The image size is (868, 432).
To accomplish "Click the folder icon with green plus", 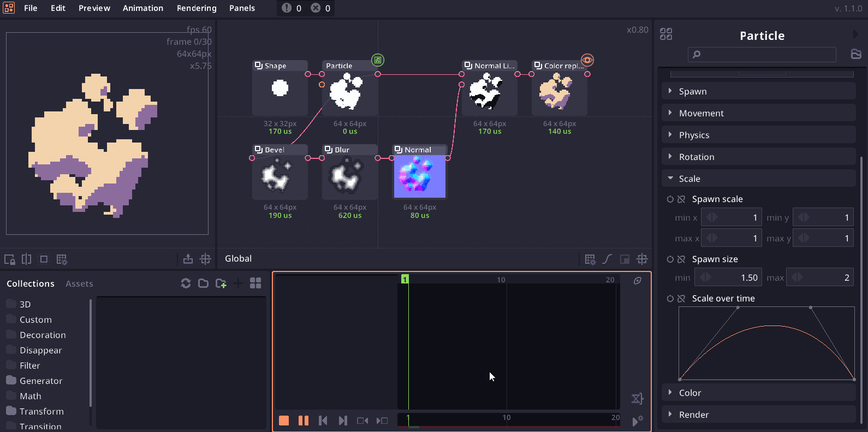I will click(x=221, y=283).
